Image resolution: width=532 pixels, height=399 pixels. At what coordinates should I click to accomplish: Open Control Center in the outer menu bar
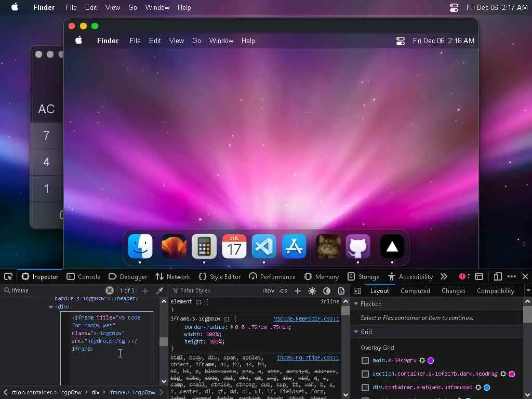tap(454, 7)
